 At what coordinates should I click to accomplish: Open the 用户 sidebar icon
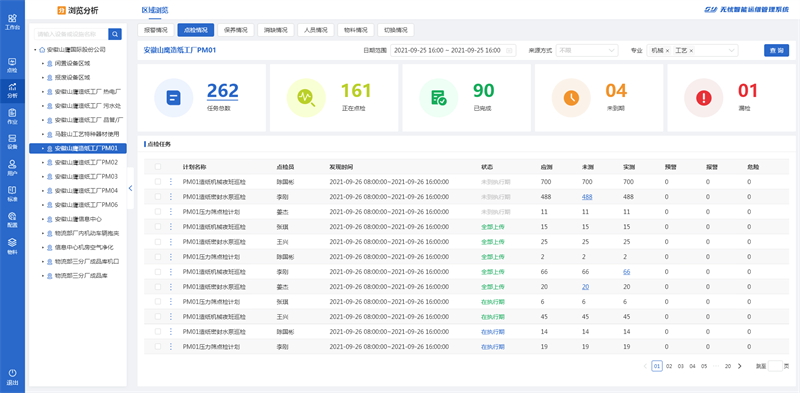pyautogui.click(x=12, y=168)
